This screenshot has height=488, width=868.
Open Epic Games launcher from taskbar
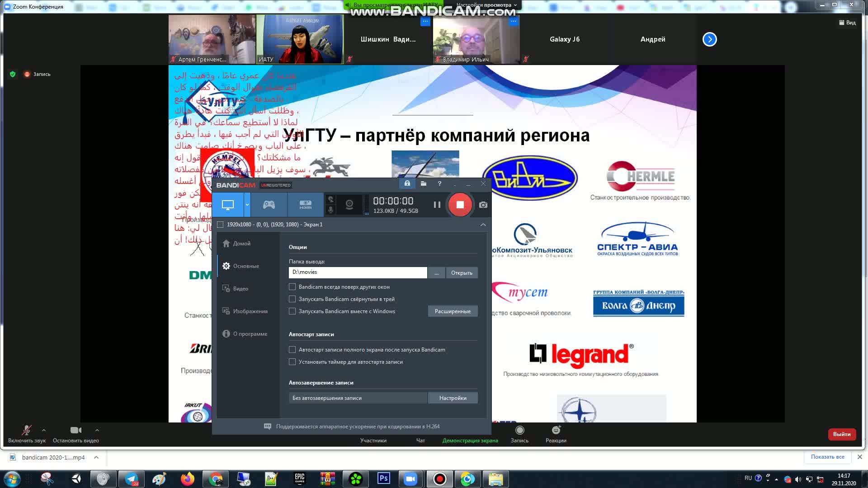[299, 479]
